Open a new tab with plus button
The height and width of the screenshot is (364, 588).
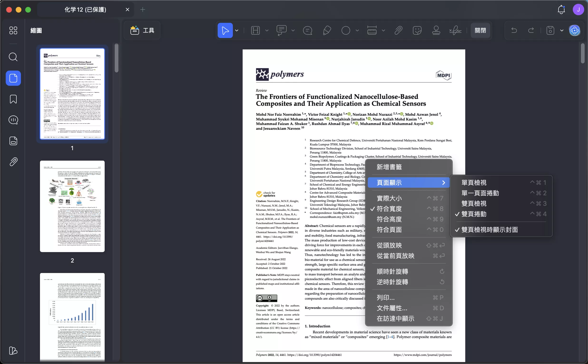tap(143, 10)
